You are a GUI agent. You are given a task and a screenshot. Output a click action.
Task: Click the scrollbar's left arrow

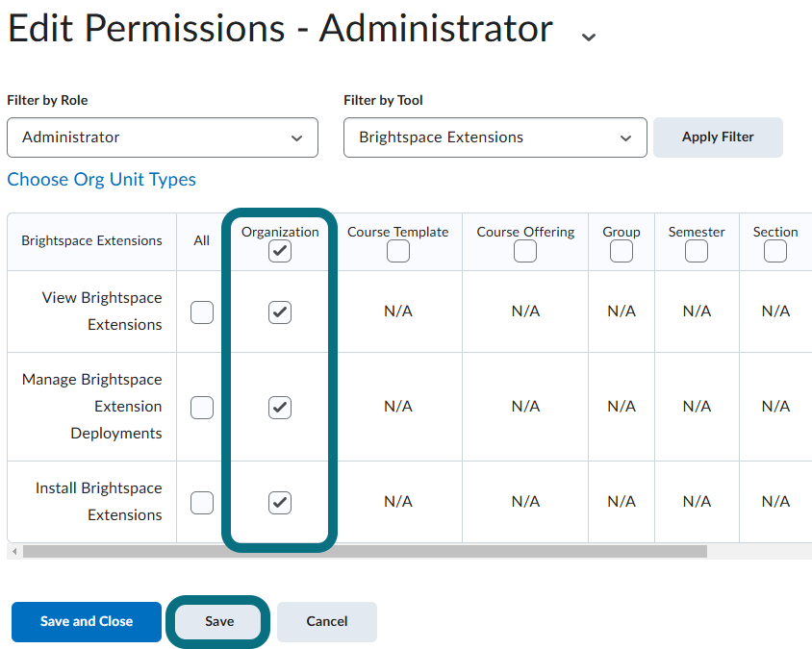pos(14,552)
